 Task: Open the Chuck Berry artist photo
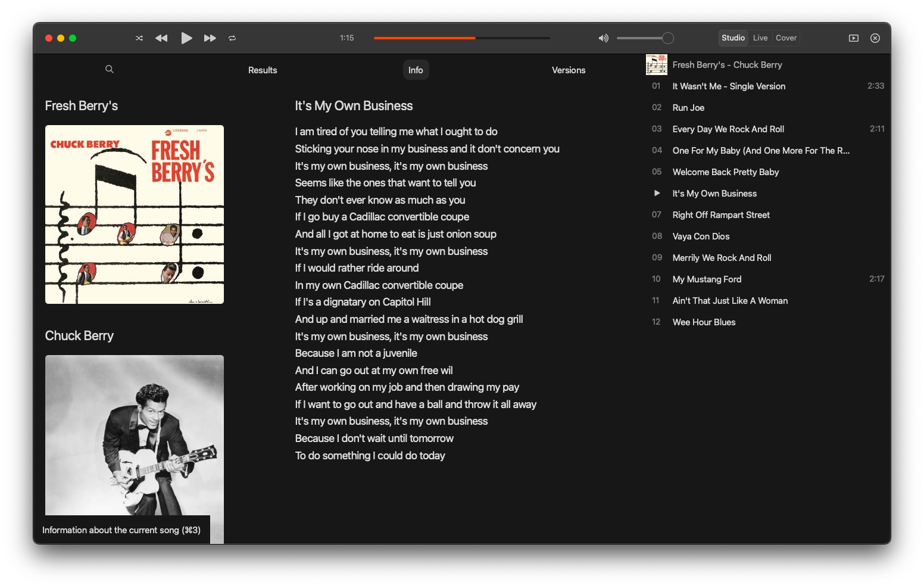click(x=135, y=449)
